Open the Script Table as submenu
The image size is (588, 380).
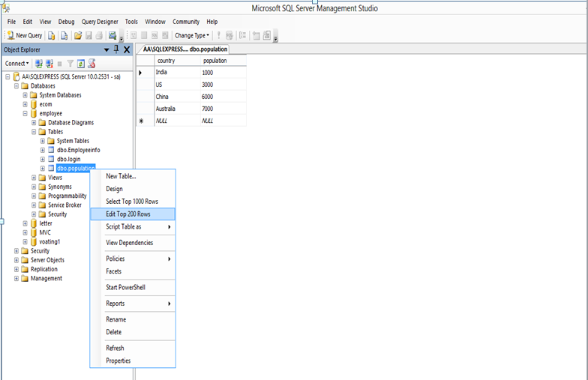point(133,226)
